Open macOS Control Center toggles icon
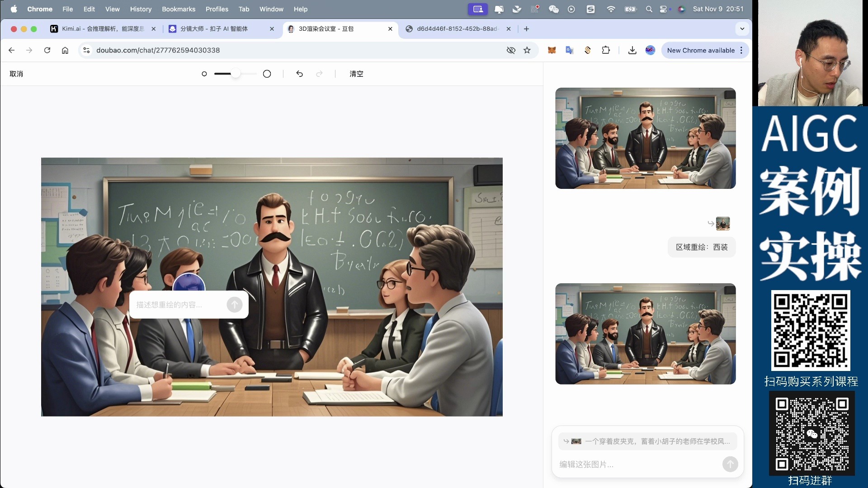 pyautogui.click(x=663, y=9)
